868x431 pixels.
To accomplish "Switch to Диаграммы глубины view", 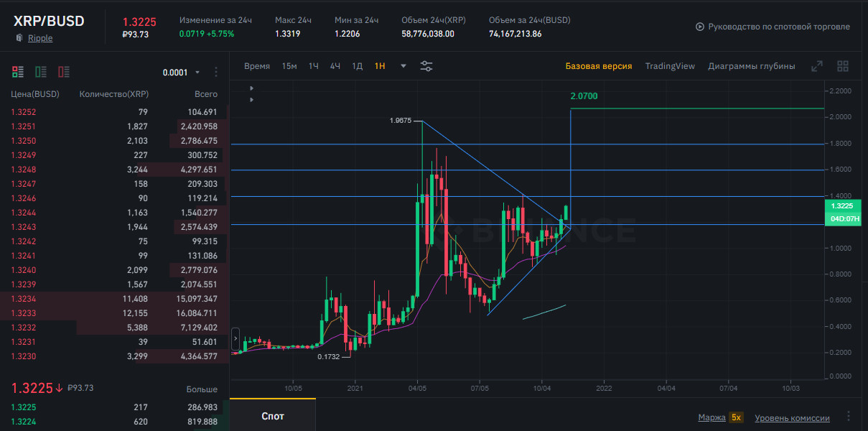I will 752,66.
